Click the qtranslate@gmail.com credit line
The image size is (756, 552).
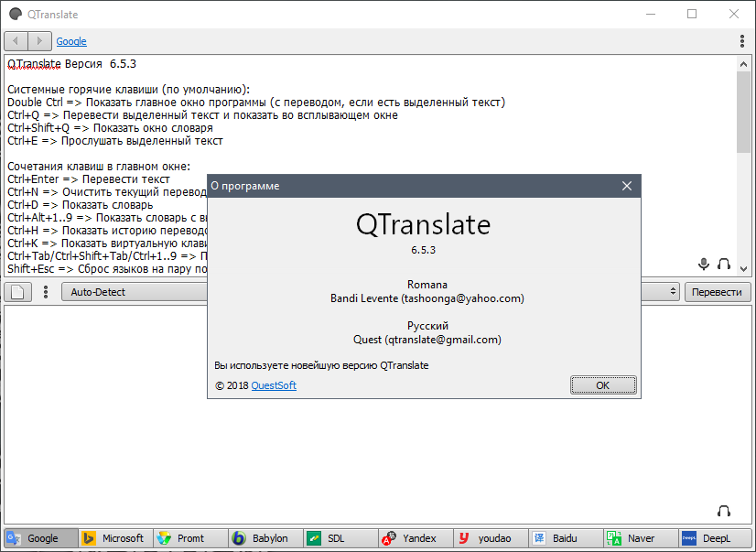pyautogui.click(x=427, y=340)
